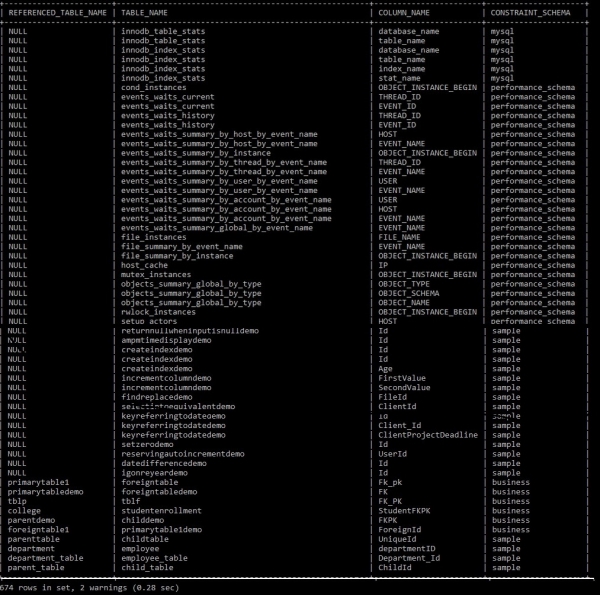600x595 pixels.
Task: Click the Department_Id column value
Action: pos(409,558)
